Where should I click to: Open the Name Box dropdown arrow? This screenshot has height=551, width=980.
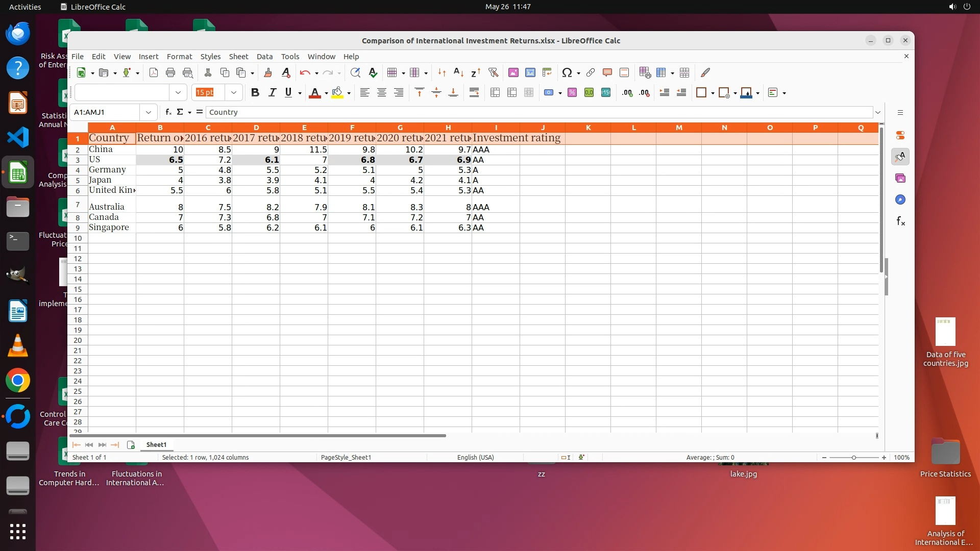[149, 112]
